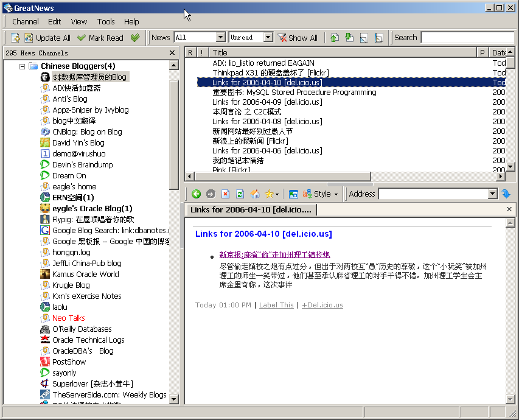Image resolution: width=519 pixels, height=420 pixels.
Task: Close the browser tab with X
Action: click(x=509, y=209)
